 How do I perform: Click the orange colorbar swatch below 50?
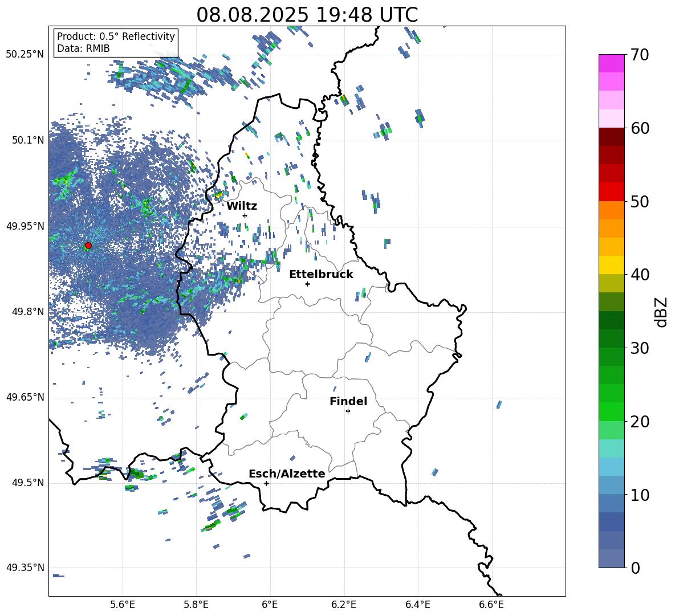coord(612,210)
